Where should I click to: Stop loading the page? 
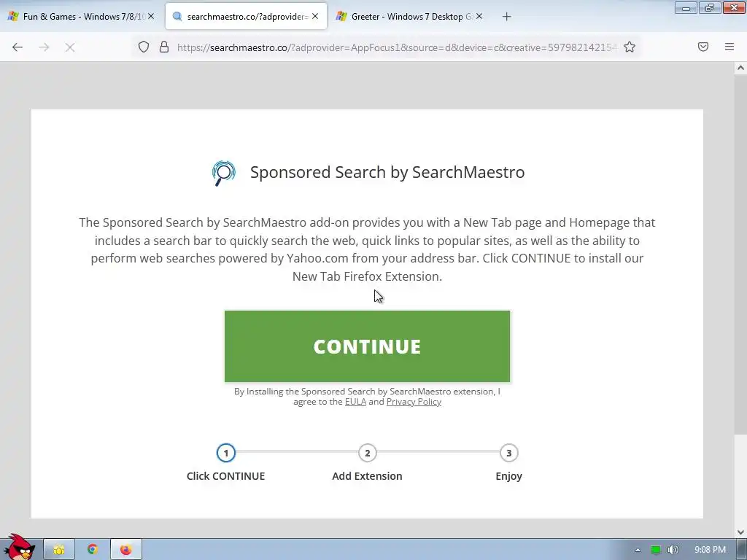point(70,47)
